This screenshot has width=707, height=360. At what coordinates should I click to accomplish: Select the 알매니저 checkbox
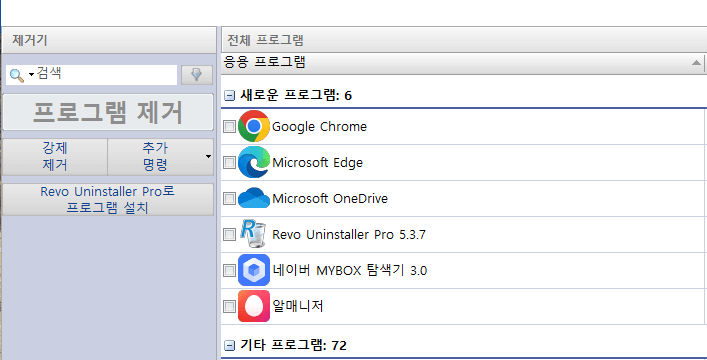[230, 306]
